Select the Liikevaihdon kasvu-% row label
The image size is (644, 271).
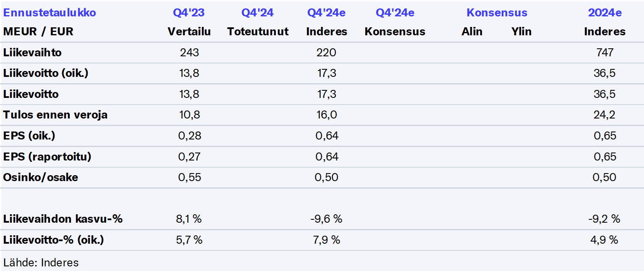click(x=63, y=219)
